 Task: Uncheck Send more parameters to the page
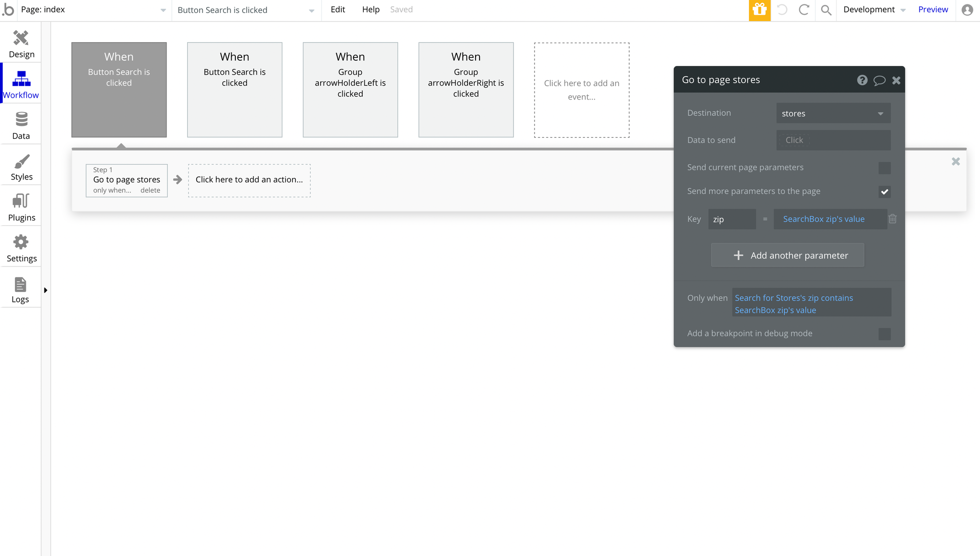point(884,192)
